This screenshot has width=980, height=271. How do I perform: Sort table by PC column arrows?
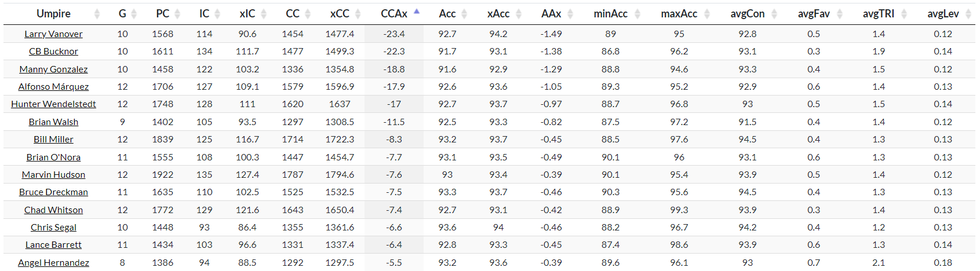[x=177, y=14]
